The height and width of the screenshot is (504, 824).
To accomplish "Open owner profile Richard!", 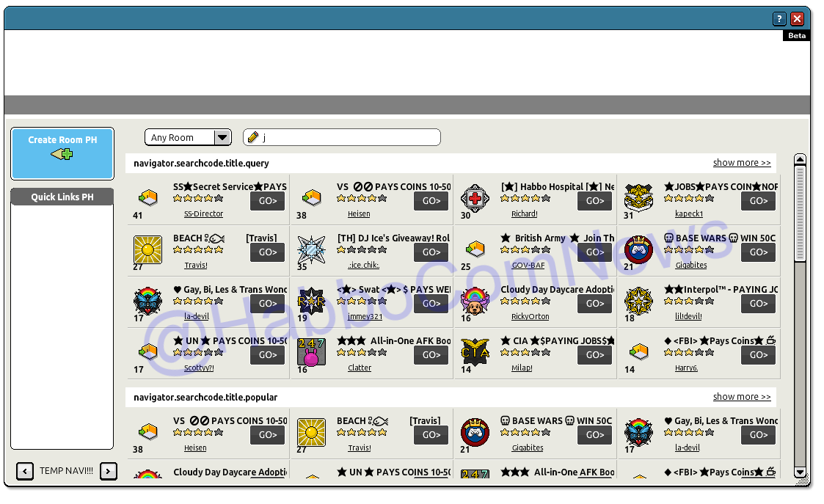I will pos(524,214).
